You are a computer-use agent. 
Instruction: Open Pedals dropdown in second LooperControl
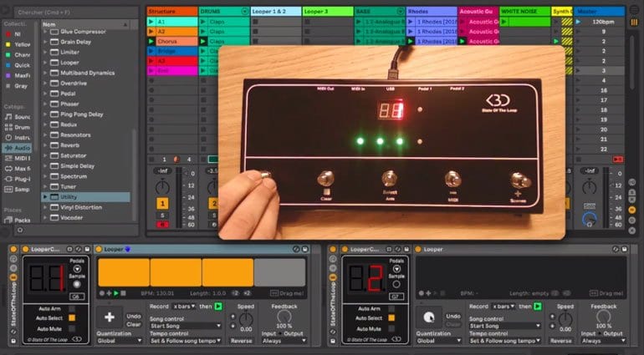click(396, 269)
